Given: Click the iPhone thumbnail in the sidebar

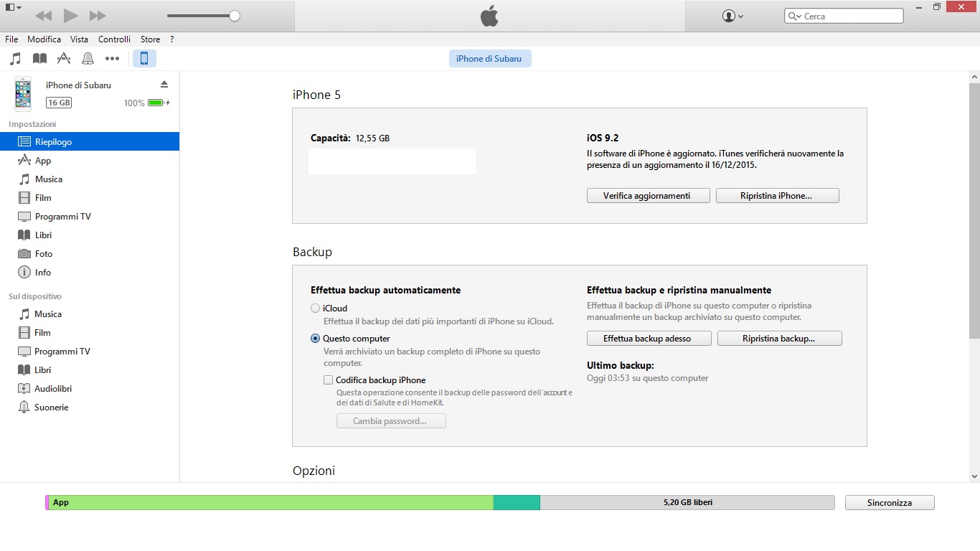Looking at the screenshot, I should 24,94.
